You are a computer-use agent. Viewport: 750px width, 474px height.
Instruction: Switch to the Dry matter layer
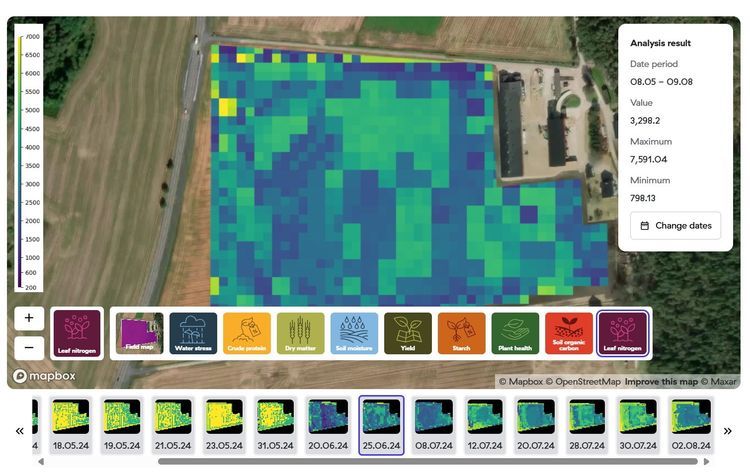click(300, 333)
